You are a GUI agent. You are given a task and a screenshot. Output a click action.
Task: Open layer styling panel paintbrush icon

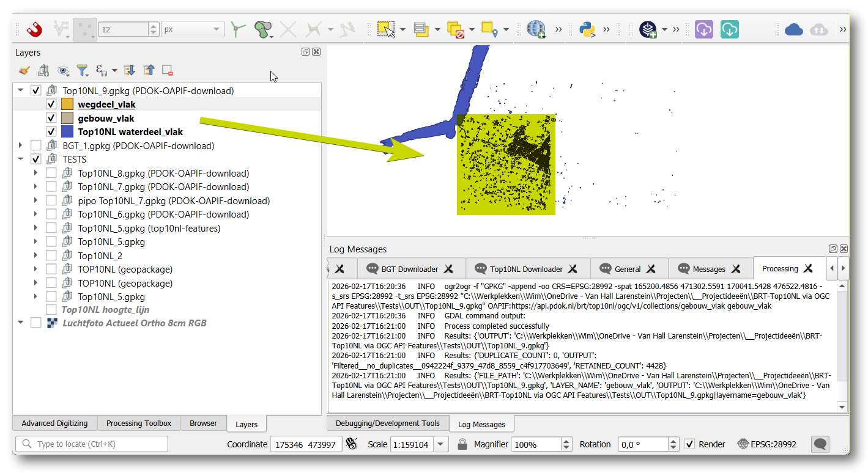(x=24, y=71)
